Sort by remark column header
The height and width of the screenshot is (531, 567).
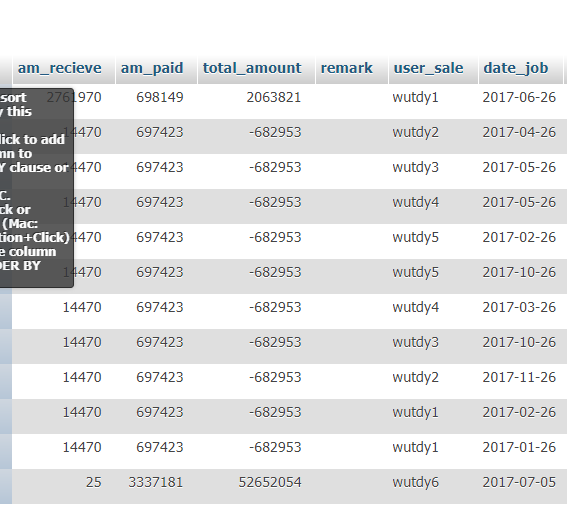coord(346,68)
